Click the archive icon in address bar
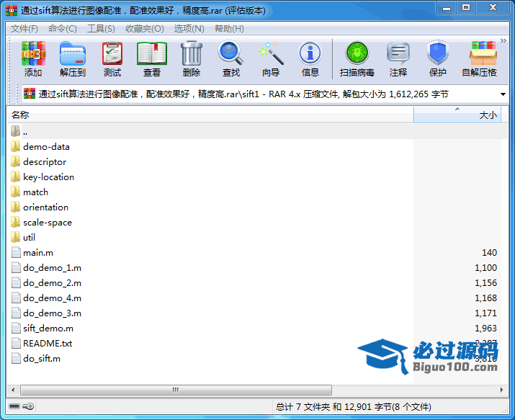 [x=30, y=94]
